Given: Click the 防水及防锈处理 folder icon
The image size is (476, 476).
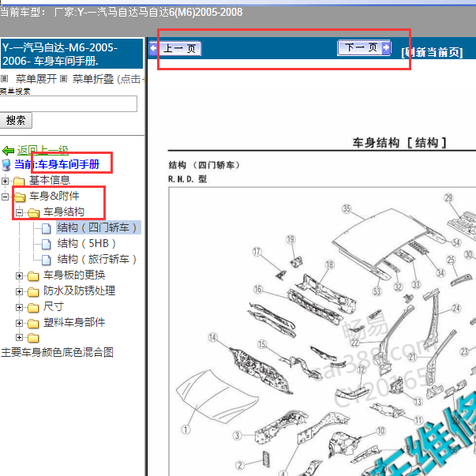Looking at the screenshot, I should [33, 292].
